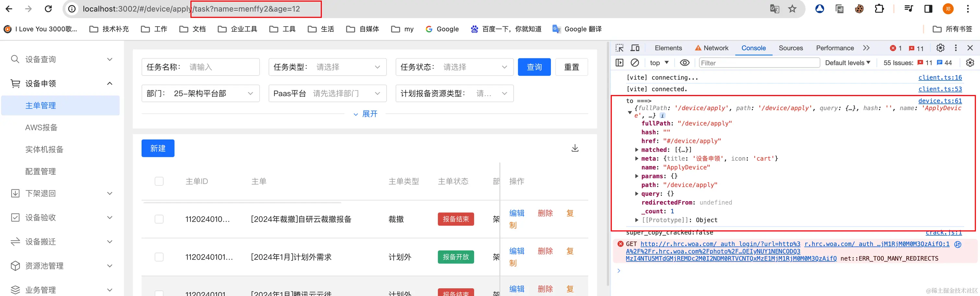The width and height of the screenshot is (980, 296).
Task: Collapse the 设备申领 sidebar menu
Action: pos(110,83)
